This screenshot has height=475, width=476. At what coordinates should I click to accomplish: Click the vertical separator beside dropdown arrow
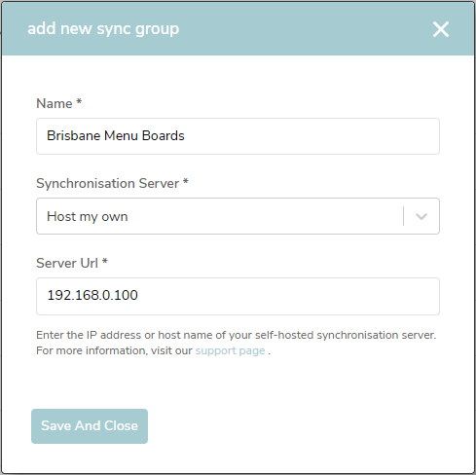point(403,216)
